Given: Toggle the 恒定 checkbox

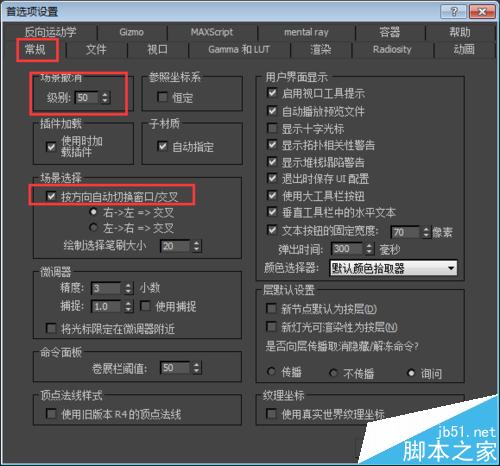Looking at the screenshot, I should point(163,97).
